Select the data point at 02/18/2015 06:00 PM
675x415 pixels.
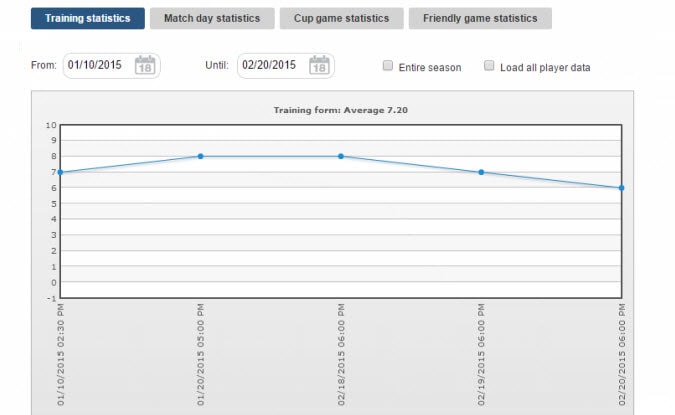[341, 156]
